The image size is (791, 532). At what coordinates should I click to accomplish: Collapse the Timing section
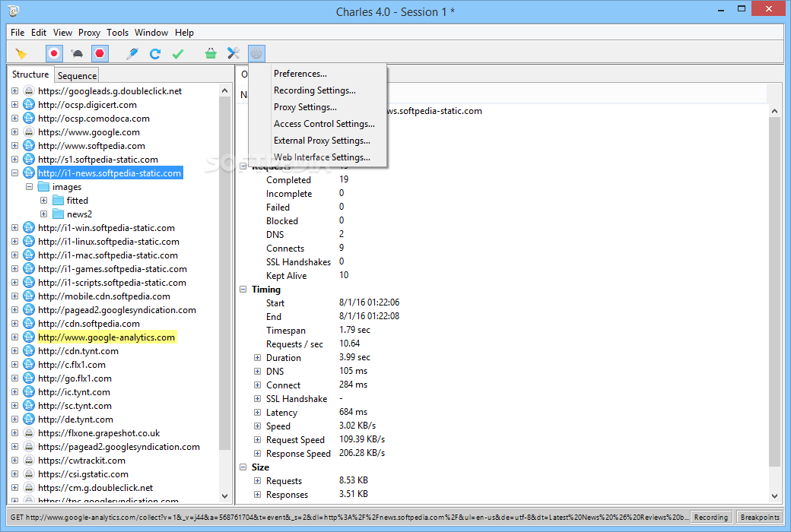pos(243,290)
